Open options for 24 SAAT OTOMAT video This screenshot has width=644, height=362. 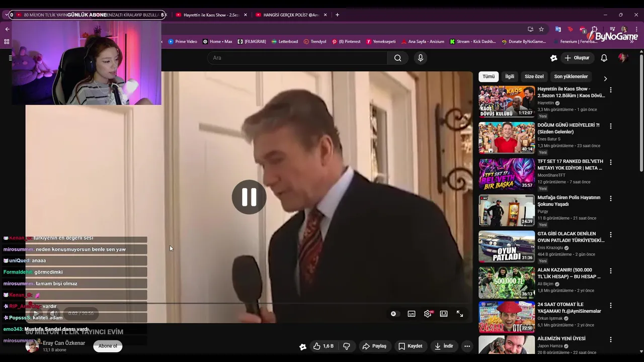(611, 305)
